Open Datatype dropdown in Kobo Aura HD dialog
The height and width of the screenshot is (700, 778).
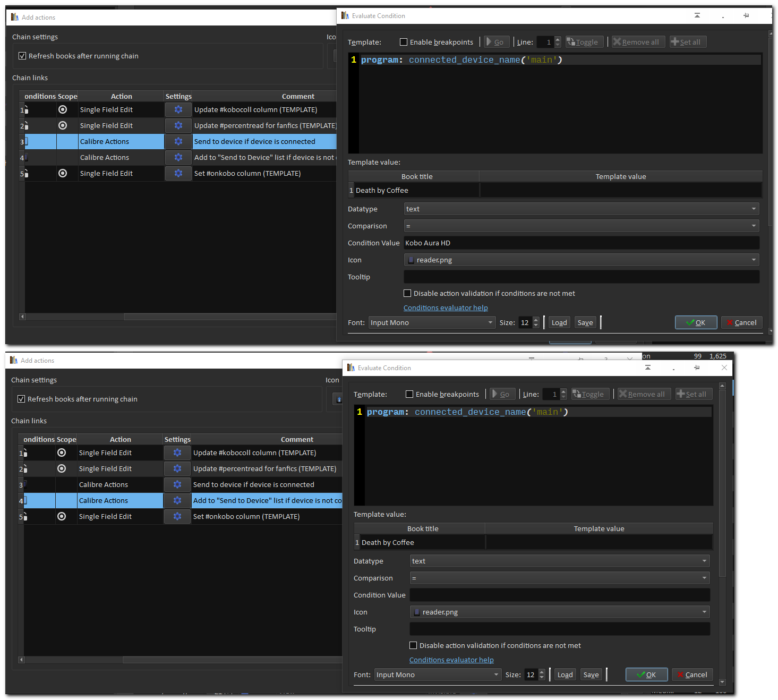582,209
